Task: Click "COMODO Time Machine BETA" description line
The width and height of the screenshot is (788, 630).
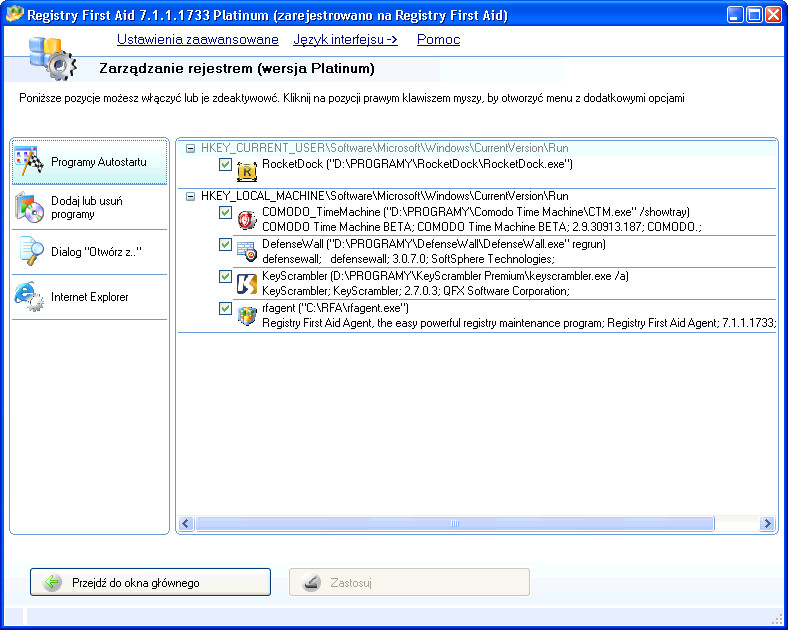Action: pos(481,227)
